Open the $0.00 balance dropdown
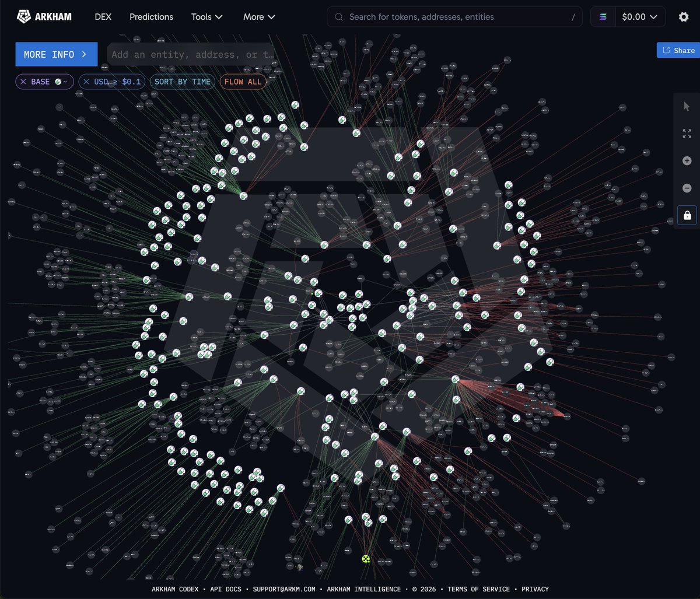This screenshot has height=599, width=700. 639,17
